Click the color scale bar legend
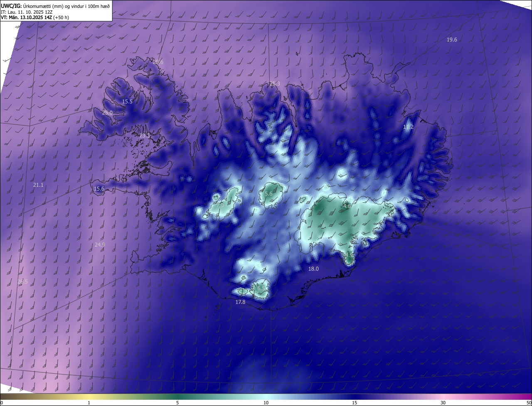Screen dimensions: 532x406 tap(266, 397)
